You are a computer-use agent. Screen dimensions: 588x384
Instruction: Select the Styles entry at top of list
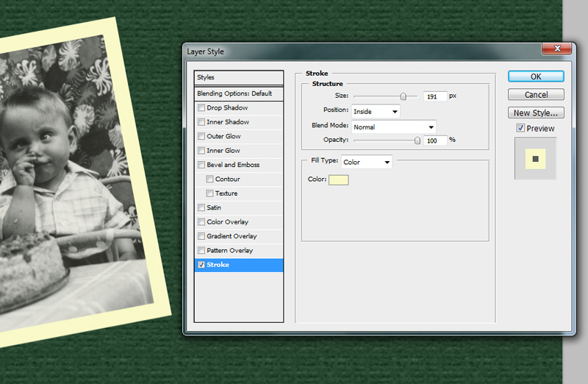point(238,77)
